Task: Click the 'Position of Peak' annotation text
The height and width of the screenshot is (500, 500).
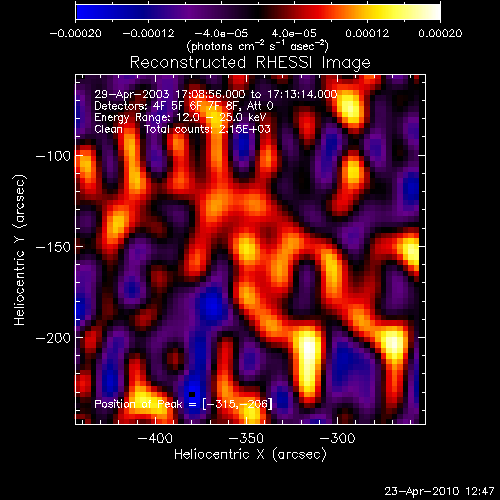Action: pyautogui.click(x=138, y=404)
